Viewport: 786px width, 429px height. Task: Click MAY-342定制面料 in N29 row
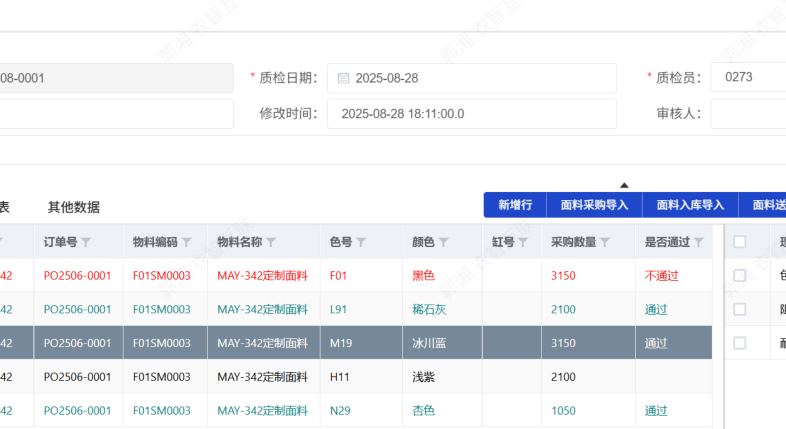click(262, 411)
